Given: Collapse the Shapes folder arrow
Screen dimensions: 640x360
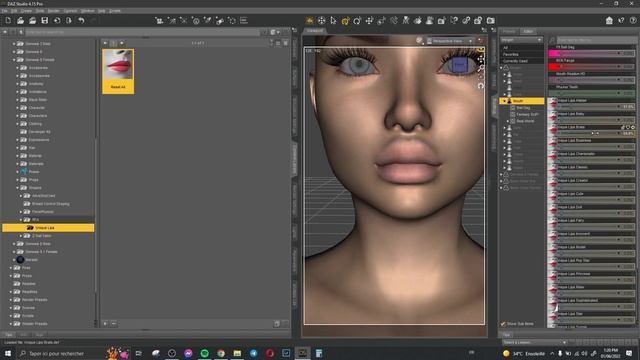Looking at the screenshot, I should [x=18, y=188].
